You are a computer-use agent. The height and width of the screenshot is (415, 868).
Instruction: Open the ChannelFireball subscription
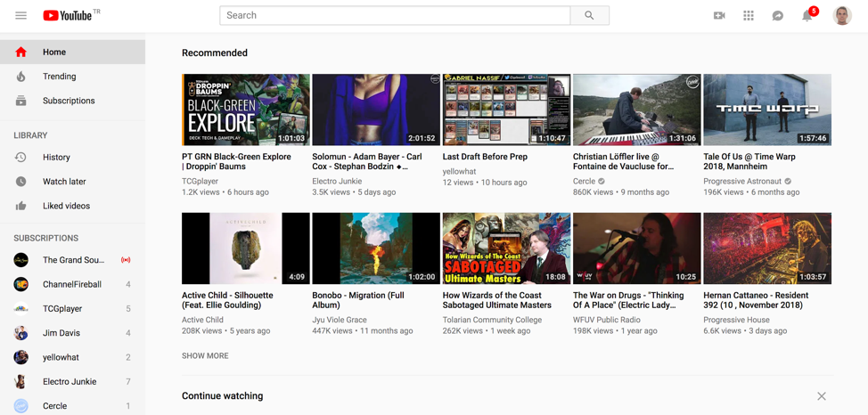tap(72, 284)
